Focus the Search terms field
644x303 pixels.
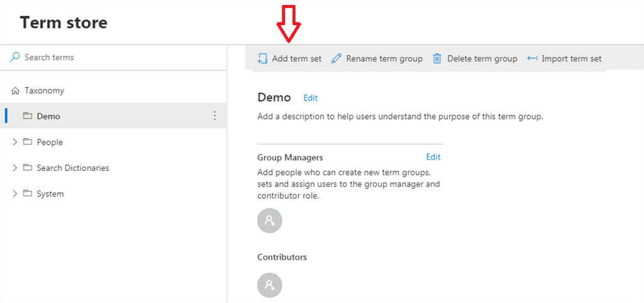point(113,57)
